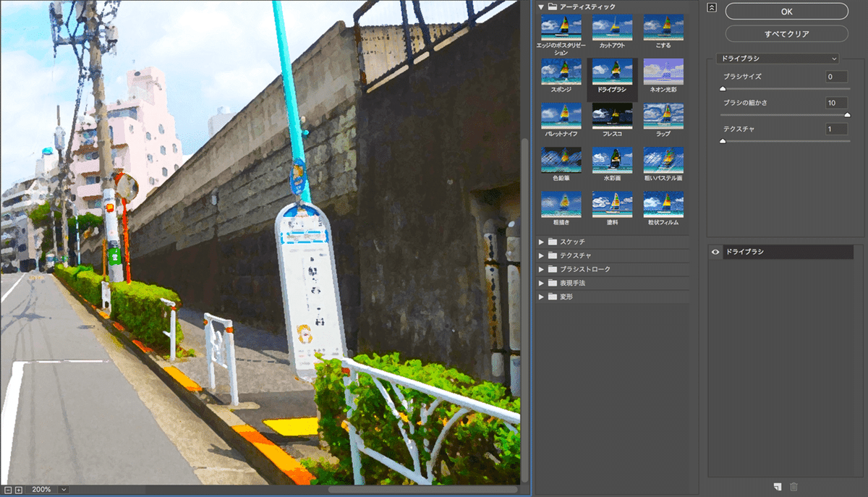Add a new effect layer
The width and height of the screenshot is (868, 497).
coord(776,487)
